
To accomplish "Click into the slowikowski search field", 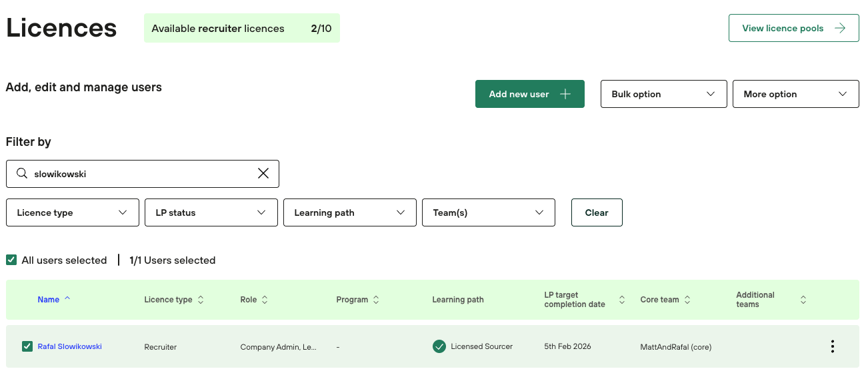I will (140, 174).
